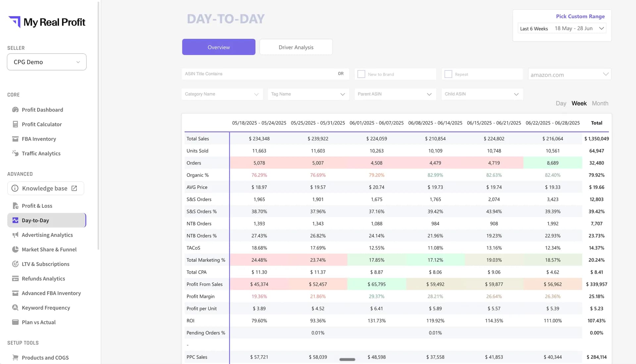This screenshot has width=636, height=364.
Task: Select the Week granularity option
Action: (579, 103)
